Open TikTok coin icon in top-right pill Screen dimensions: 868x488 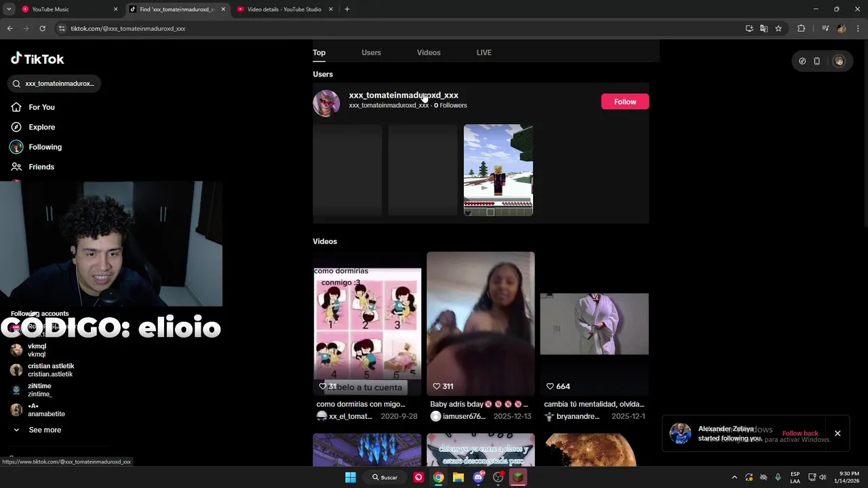pos(802,61)
